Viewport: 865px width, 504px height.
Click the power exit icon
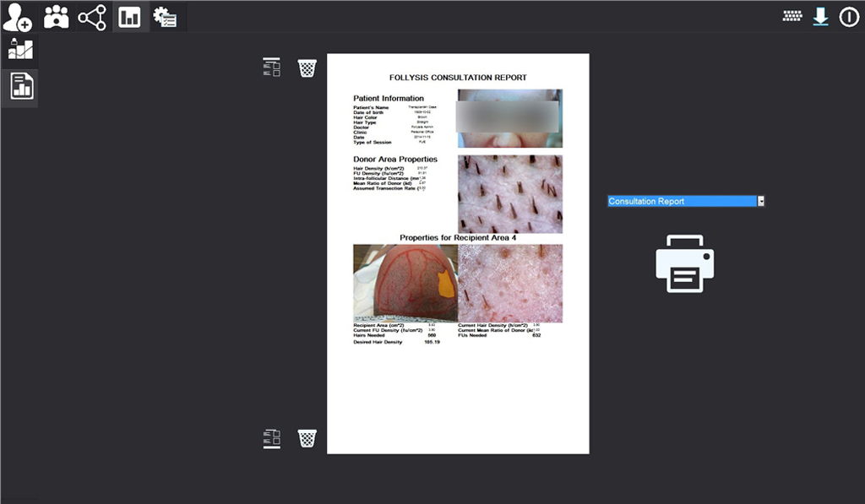[849, 17]
